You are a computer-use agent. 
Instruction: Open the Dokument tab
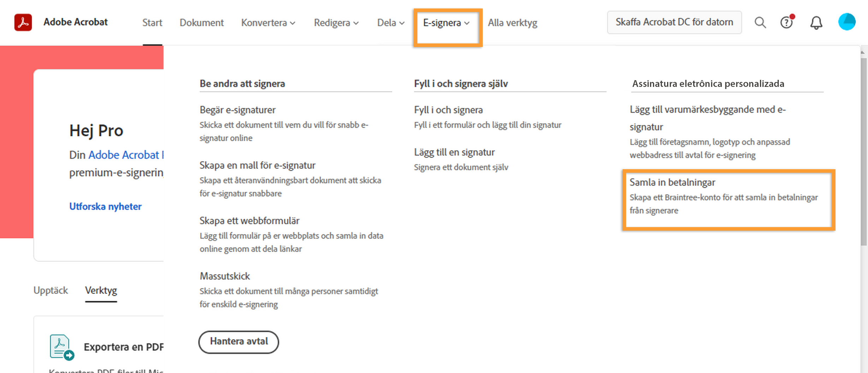pyautogui.click(x=202, y=23)
